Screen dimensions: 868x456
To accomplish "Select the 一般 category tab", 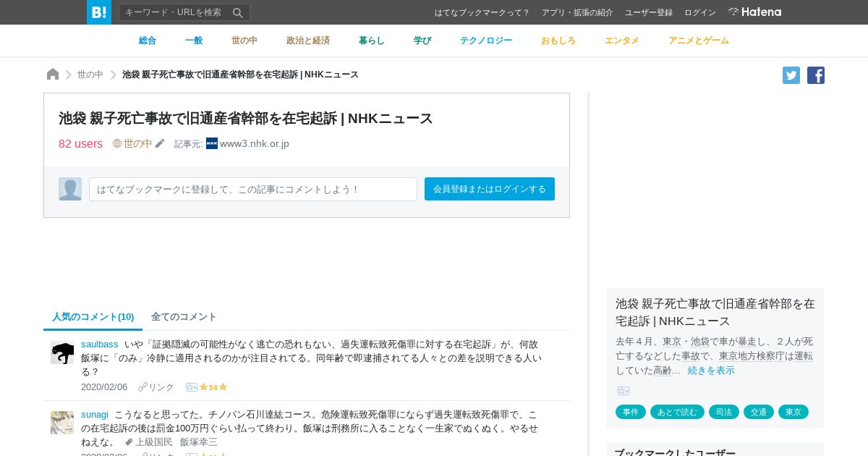I will point(194,41).
